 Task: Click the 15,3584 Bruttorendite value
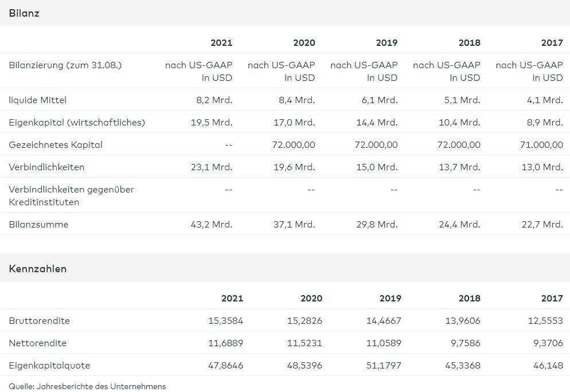225,321
